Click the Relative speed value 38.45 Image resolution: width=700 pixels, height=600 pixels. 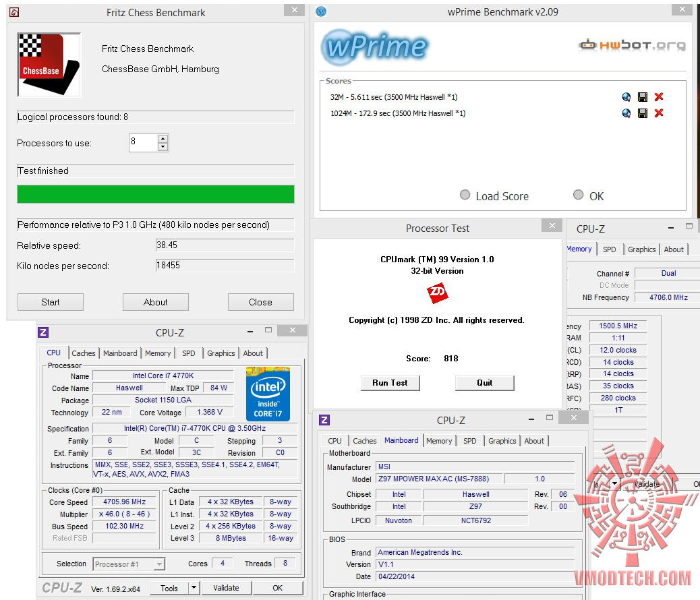225,245
